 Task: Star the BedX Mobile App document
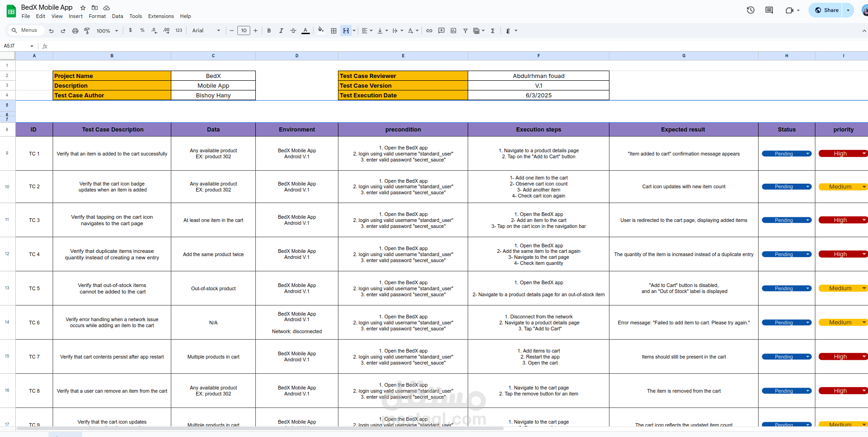click(83, 8)
